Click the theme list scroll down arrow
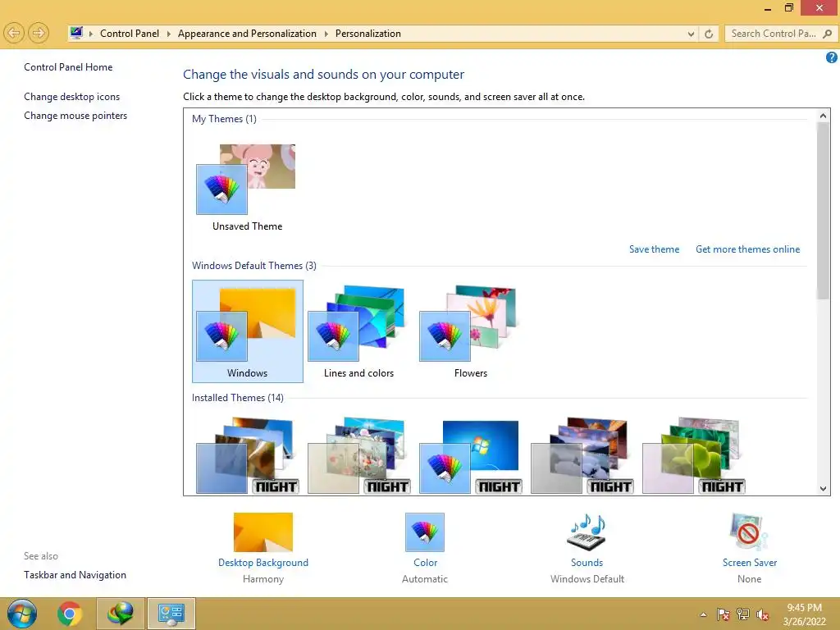This screenshot has width=840, height=630. [x=824, y=488]
